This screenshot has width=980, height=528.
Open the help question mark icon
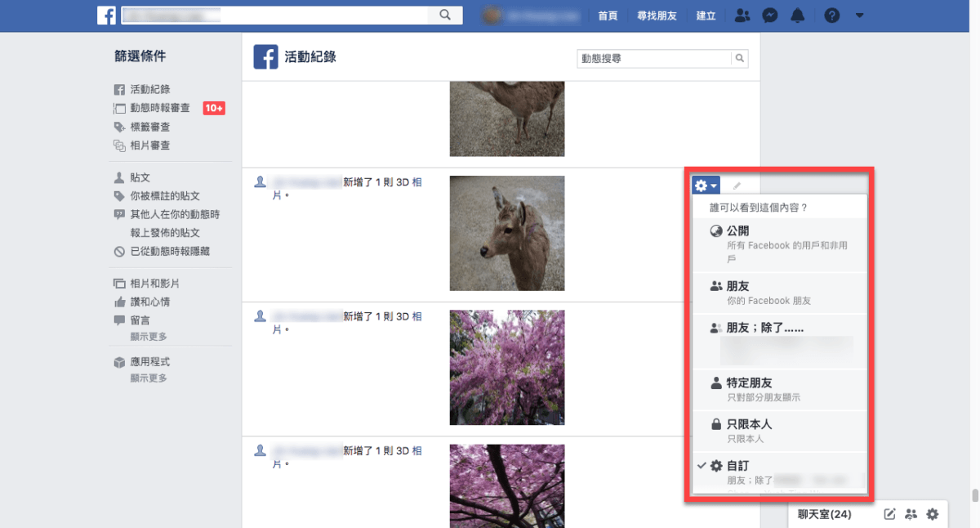(x=831, y=16)
